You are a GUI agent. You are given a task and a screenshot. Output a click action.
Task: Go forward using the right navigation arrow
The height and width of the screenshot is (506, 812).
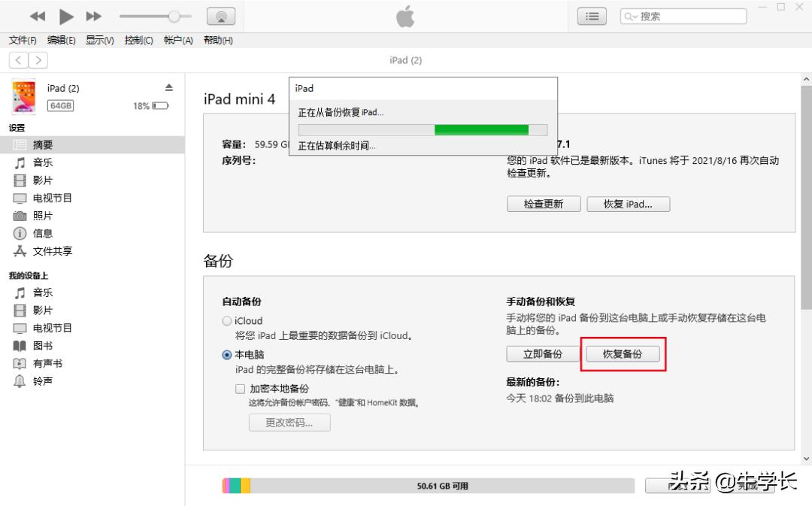[x=38, y=60]
